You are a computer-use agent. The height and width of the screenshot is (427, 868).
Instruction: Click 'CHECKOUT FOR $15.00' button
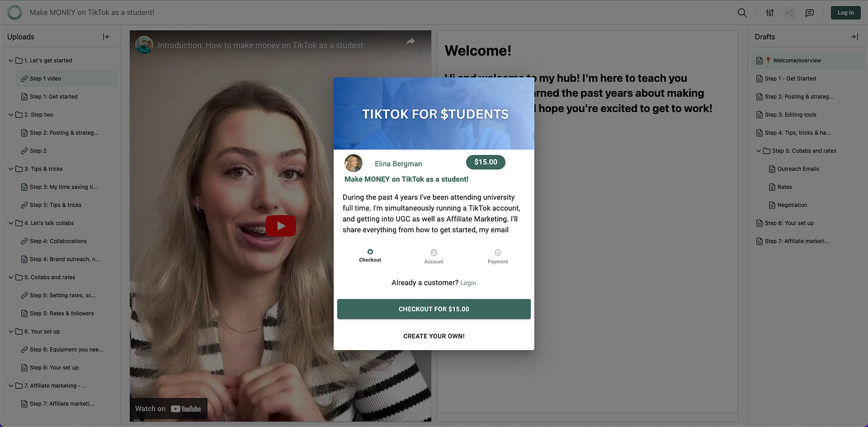(x=434, y=309)
